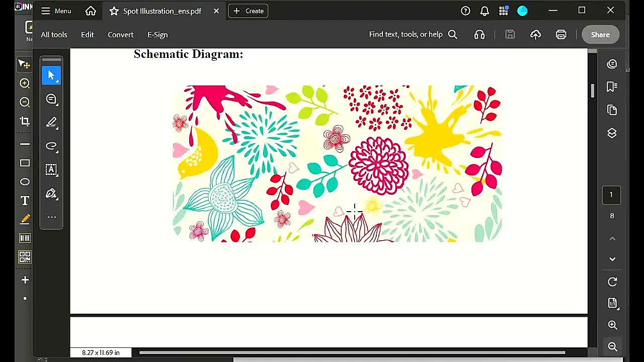Open the Help question mark icon

tap(465, 11)
